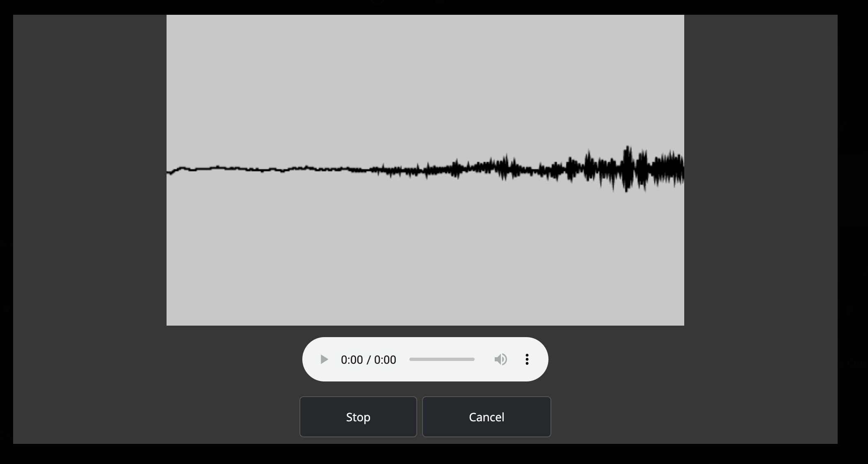Click the play triangle in the audio player

pyautogui.click(x=324, y=360)
